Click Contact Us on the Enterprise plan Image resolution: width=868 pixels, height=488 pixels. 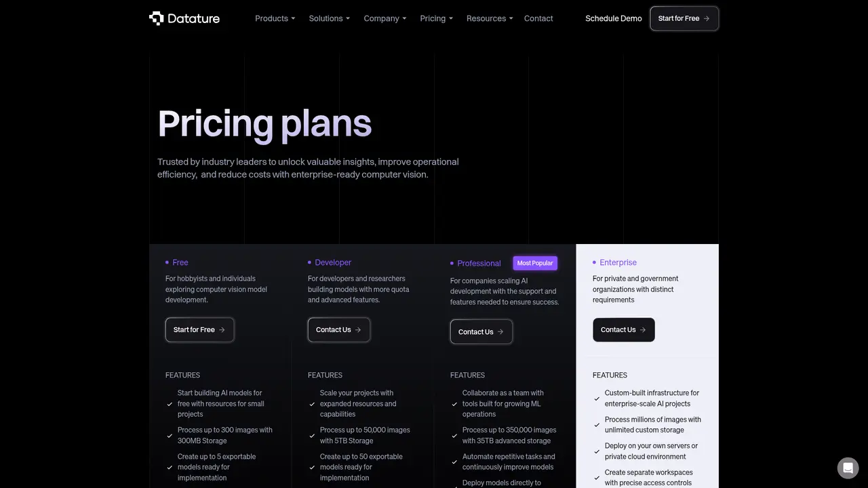click(x=624, y=330)
